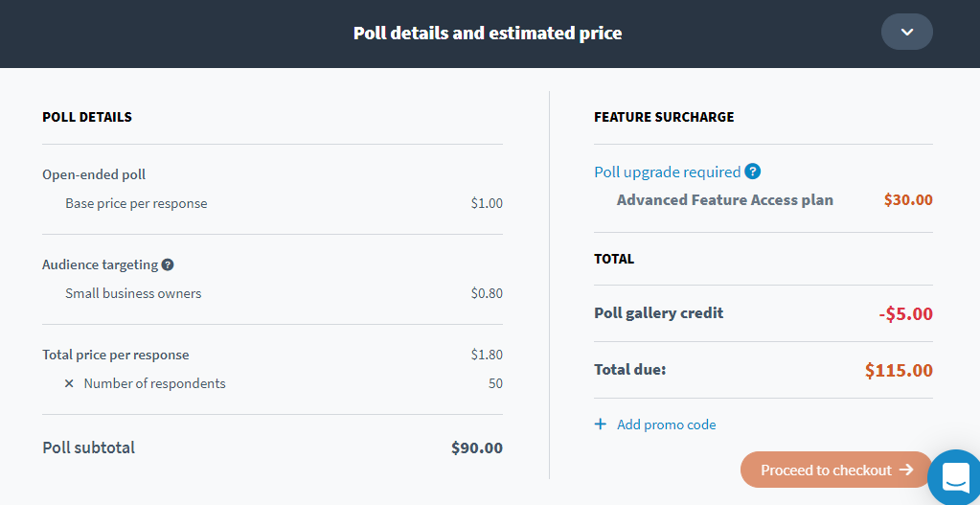Screen dimensions: 980x505
Task: Click the Poll gallery credit row
Action: (x=763, y=313)
